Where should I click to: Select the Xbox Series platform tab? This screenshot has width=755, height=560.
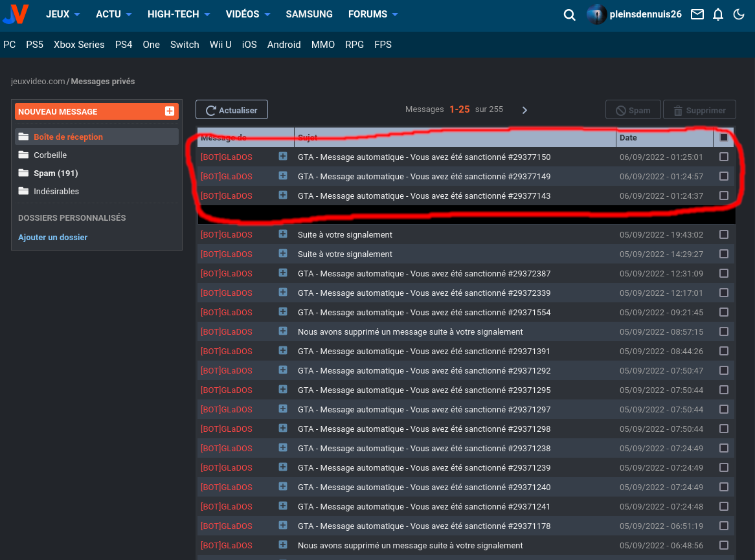click(79, 44)
